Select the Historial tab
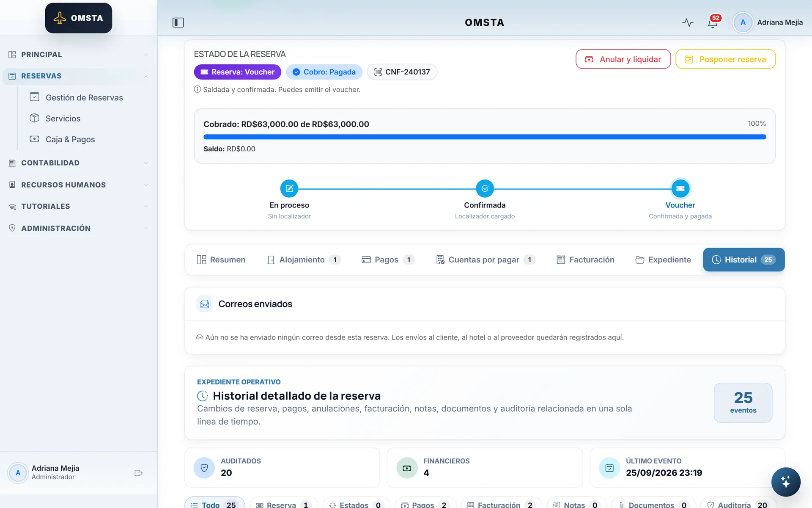The image size is (812, 508). tap(744, 260)
